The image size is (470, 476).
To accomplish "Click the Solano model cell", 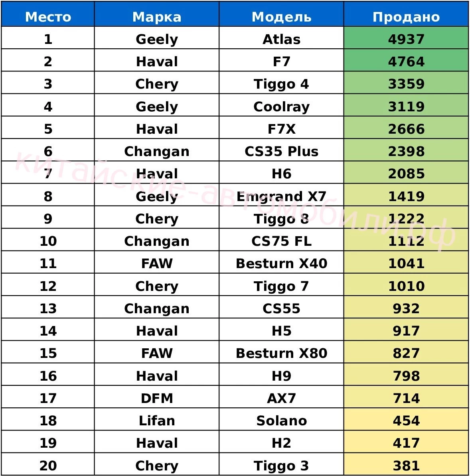I will [281, 421].
